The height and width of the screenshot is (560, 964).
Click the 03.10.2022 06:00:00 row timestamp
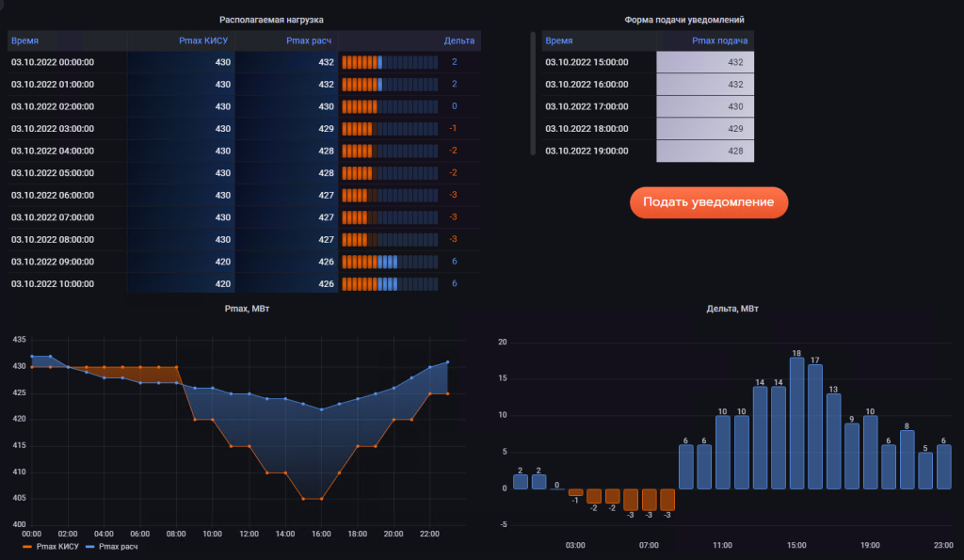tap(53, 196)
